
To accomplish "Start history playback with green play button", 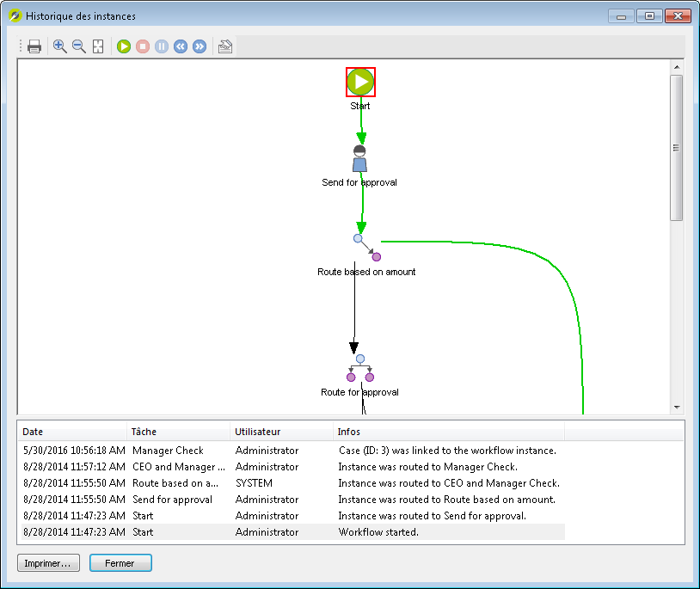I will [x=124, y=46].
